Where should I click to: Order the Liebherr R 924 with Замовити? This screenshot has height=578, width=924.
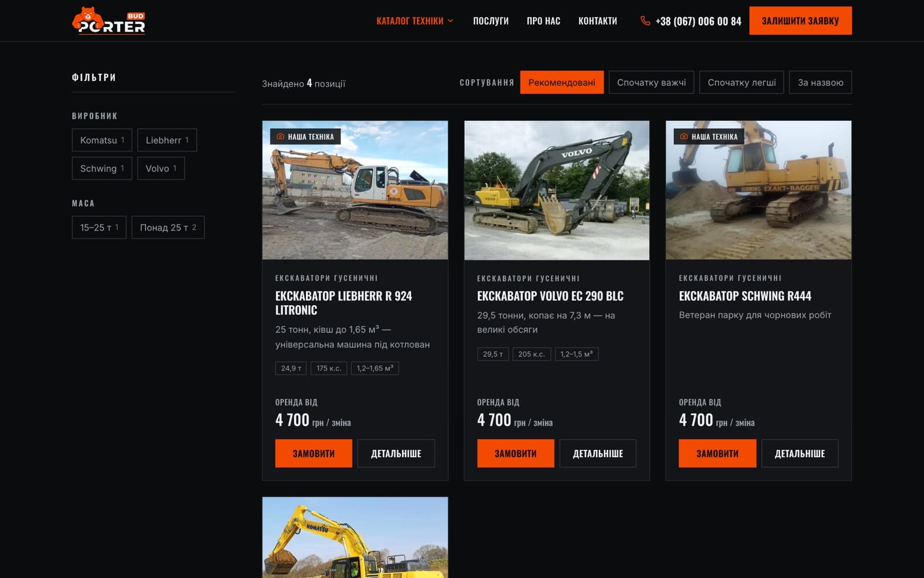(314, 453)
